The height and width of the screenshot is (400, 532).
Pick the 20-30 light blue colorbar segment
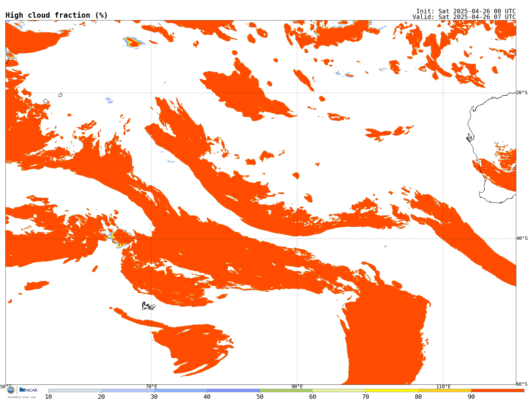pyautogui.click(x=128, y=391)
